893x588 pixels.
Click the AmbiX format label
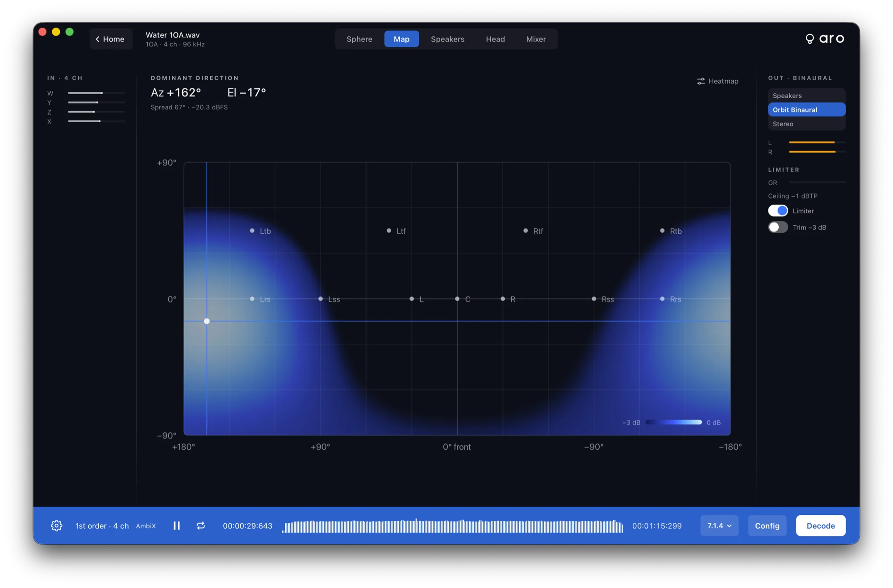[x=146, y=526]
